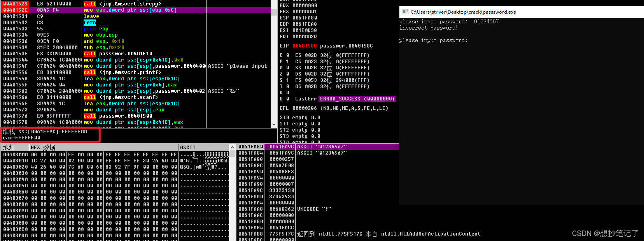Click the 堆栈 ss:[0061FE9C] info line
This screenshot has width=644, height=241.
[45, 132]
